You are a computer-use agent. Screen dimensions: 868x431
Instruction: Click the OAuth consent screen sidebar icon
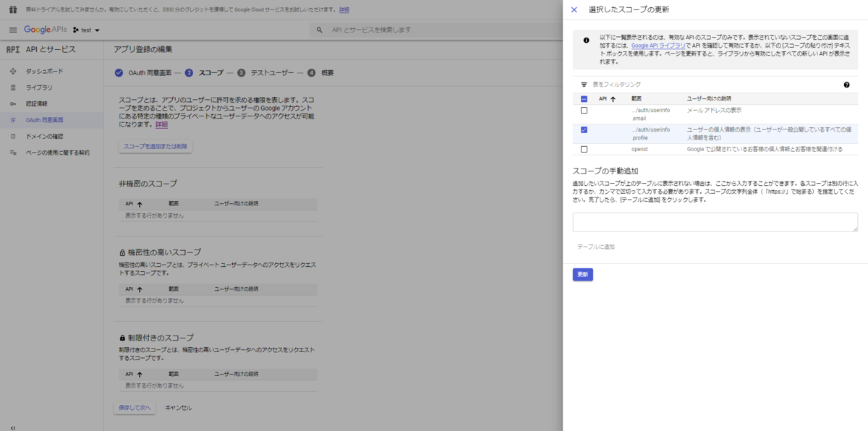pyautogui.click(x=12, y=120)
